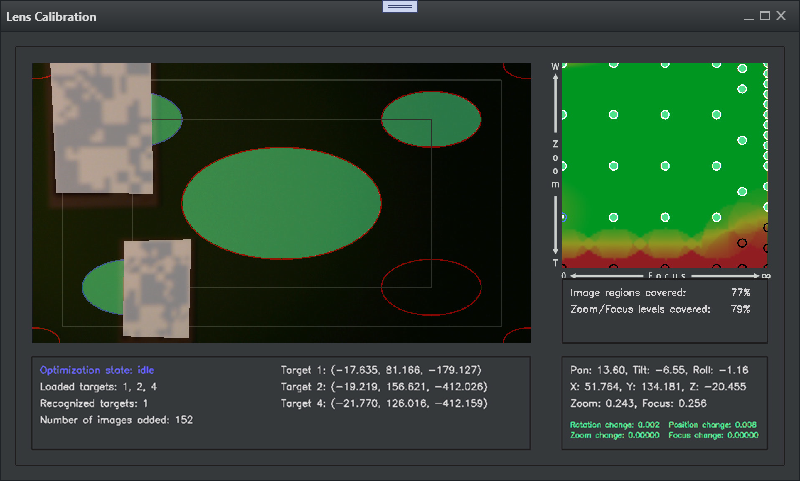Select the Target 4 coordinates row
The width and height of the screenshot is (800, 481).
pyautogui.click(x=383, y=403)
